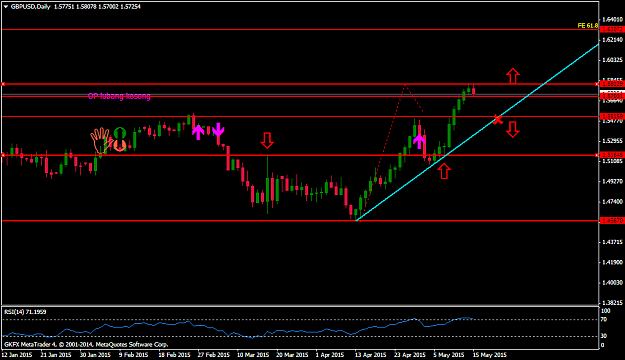Click the most recent red candlestick
Viewport: 625px width, 360px height.
click(473, 90)
